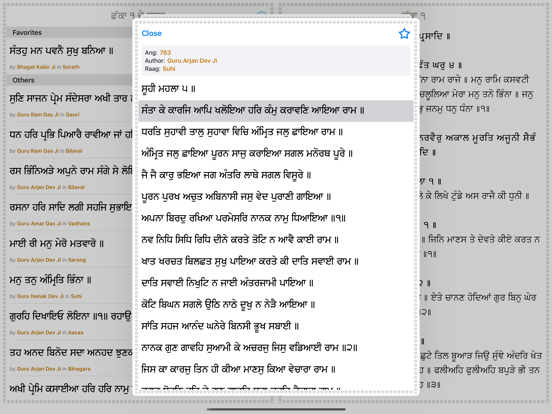Open shabad ਗੁਰਹਿ ਦਿਖਾਇਓ ਲੋਇਨਾ
The image size is (552, 414).
click(70, 316)
